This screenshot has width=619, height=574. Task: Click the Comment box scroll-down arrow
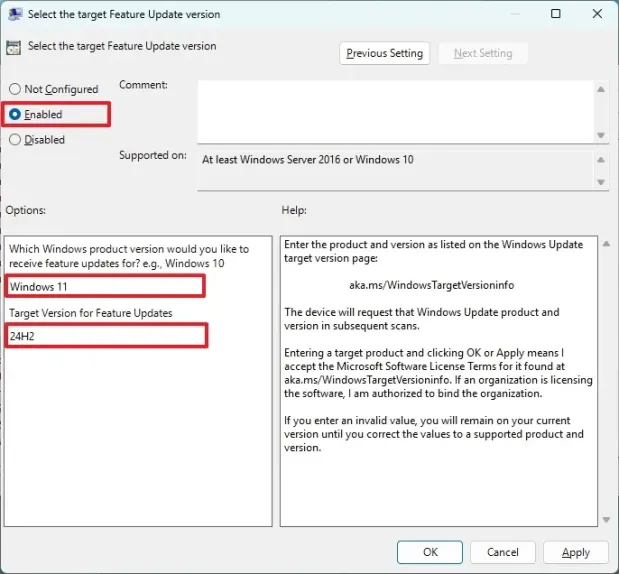601,135
